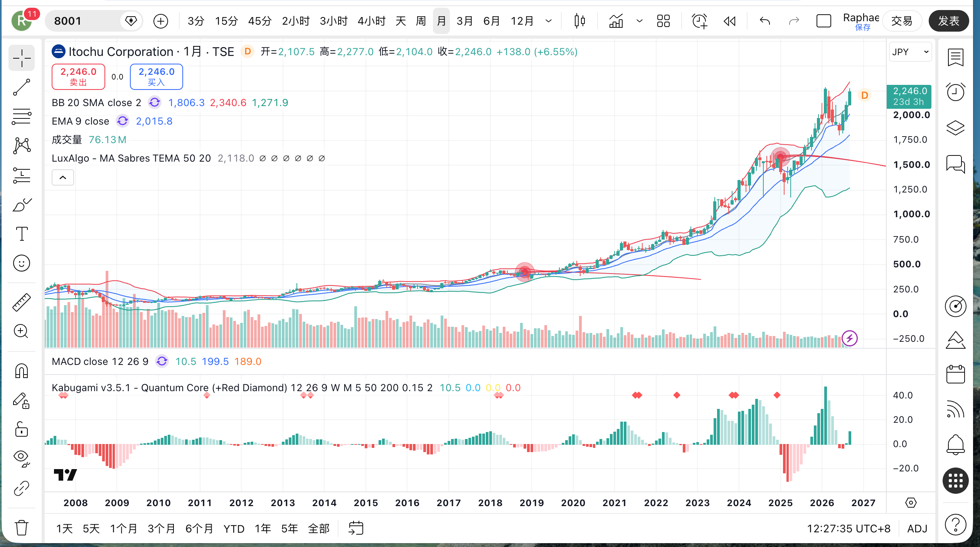Switch to the 4小时 interval
This screenshot has height=547, width=980.
coord(372,21)
